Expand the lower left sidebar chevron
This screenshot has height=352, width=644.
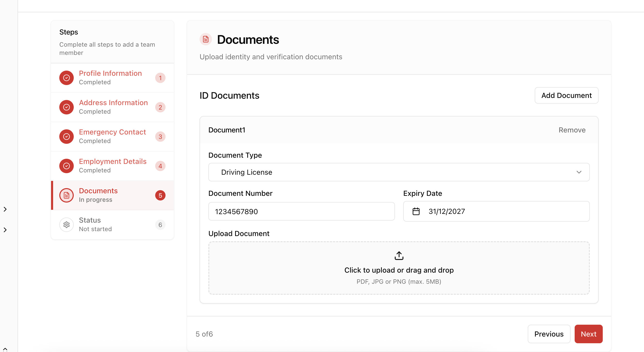(x=5, y=230)
